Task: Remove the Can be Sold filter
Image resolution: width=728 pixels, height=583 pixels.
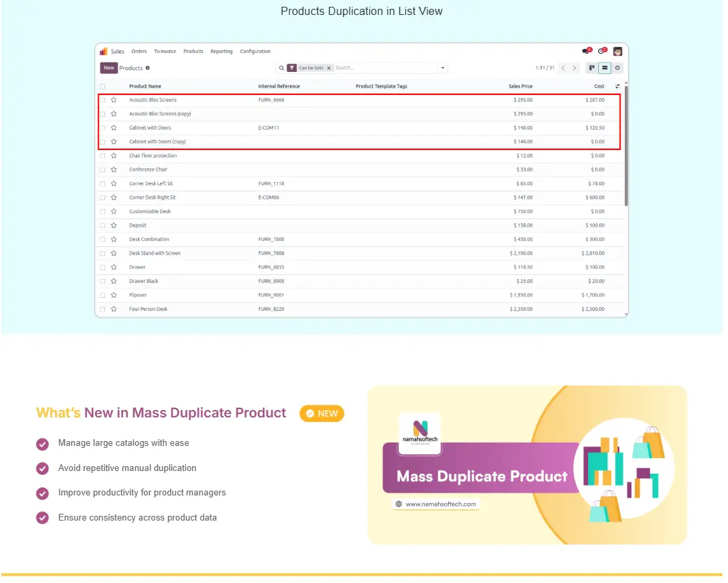Action: 329,68
